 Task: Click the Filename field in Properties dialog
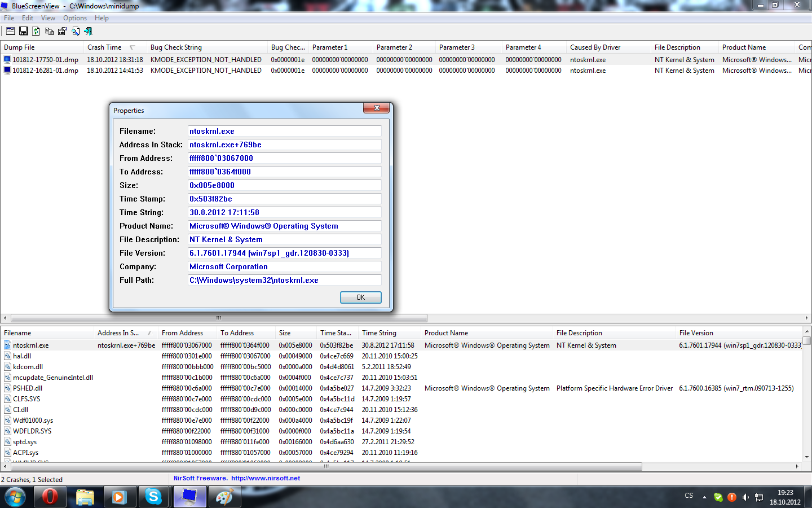click(x=285, y=131)
